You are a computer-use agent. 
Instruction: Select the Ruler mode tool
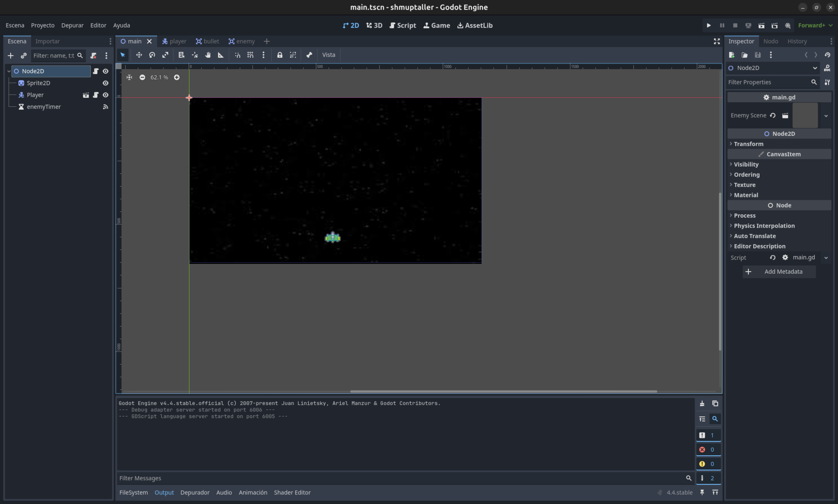tap(221, 55)
